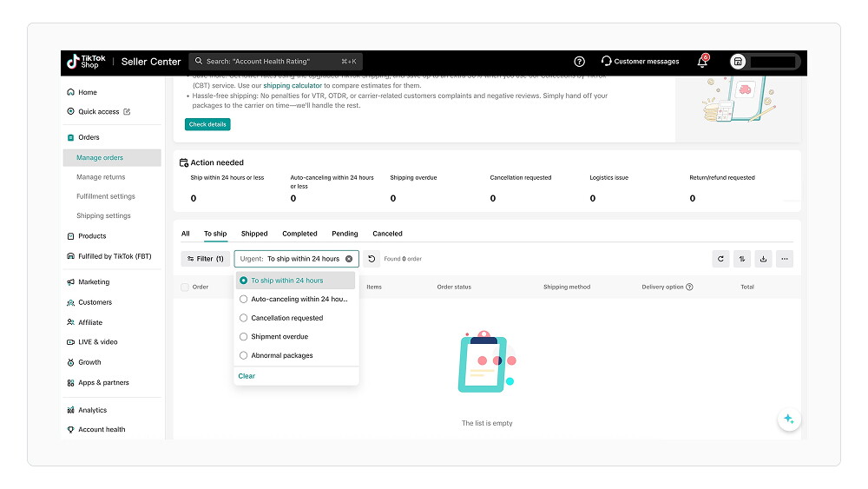Click the Apps & partners icon

click(x=70, y=383)
